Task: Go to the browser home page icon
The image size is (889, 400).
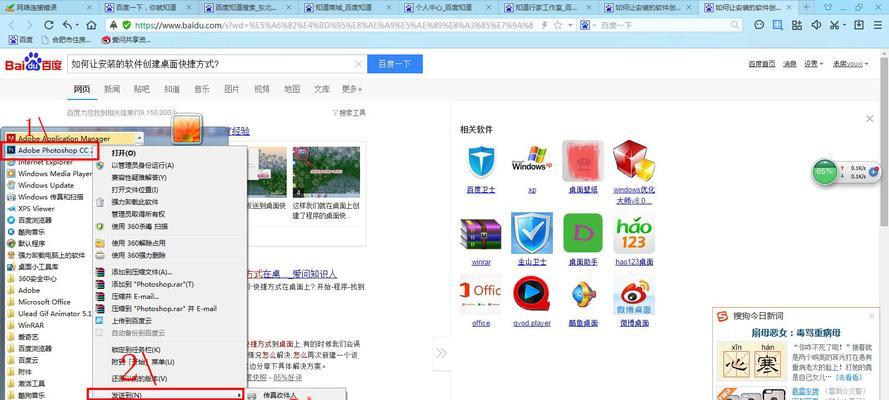Action: click(x=91, y=25)
